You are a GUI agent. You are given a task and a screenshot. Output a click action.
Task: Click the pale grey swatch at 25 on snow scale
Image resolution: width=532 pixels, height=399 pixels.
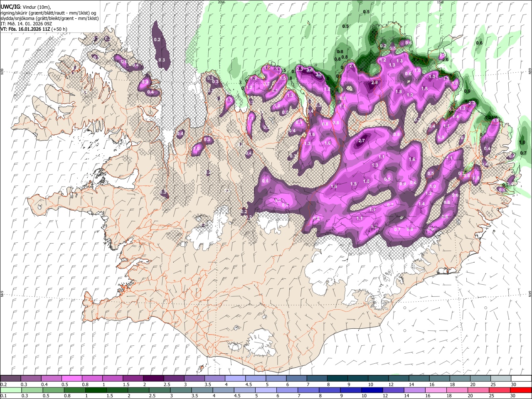500,379
